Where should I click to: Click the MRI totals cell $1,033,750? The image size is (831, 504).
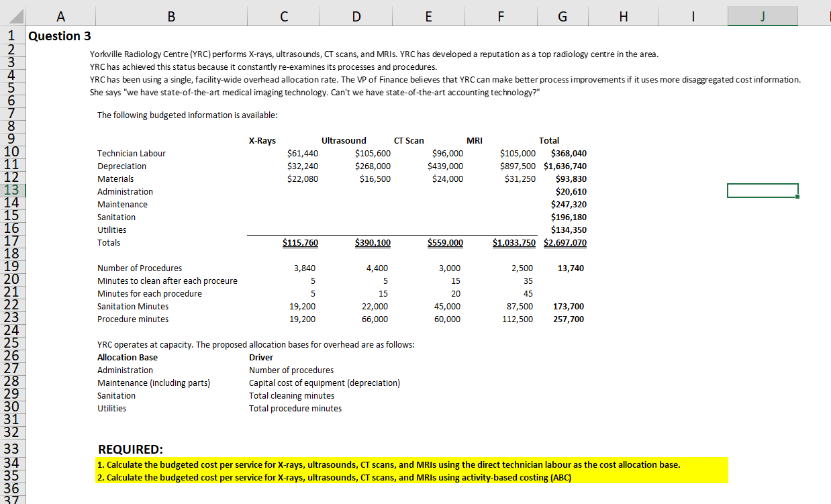514,242
